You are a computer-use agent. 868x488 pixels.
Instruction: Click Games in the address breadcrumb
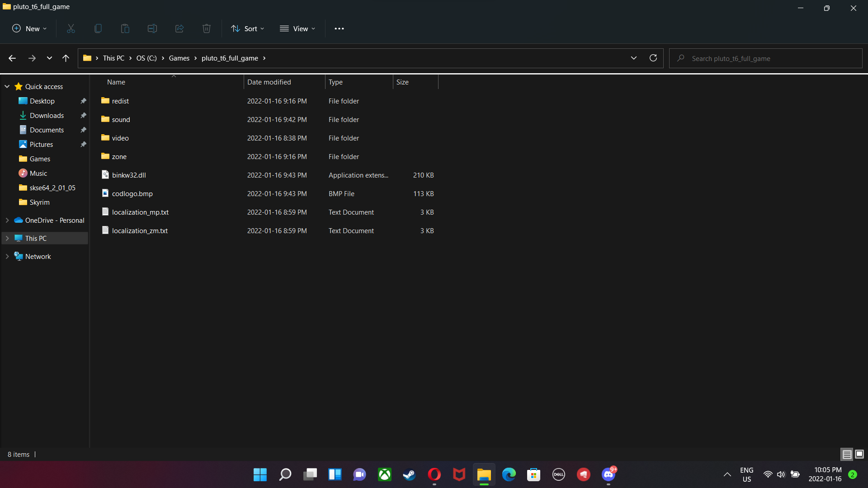(x=179, y=58)
